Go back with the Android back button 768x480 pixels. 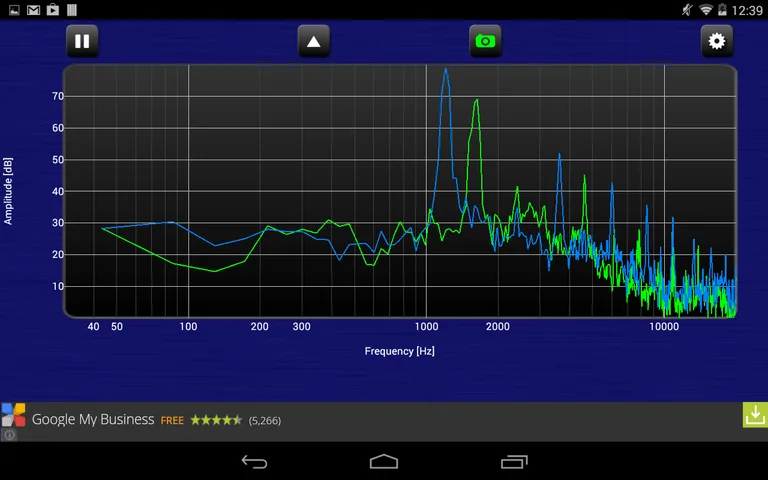pyautogui.click(x=255, y=461)
